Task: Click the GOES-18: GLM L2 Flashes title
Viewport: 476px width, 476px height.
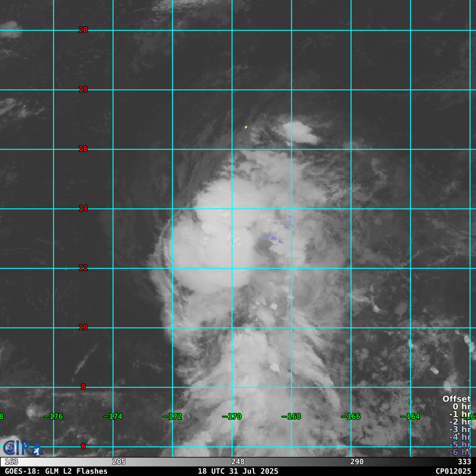Action: pyautogui.click(x=56, y=471)
